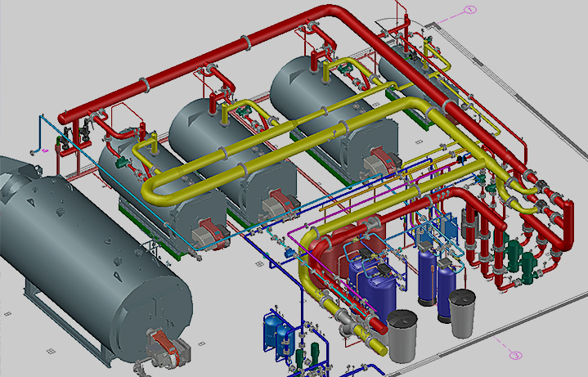Click grid bubble 3 at bottom right
The image size is (588, 377).
(x=515, y=355)
